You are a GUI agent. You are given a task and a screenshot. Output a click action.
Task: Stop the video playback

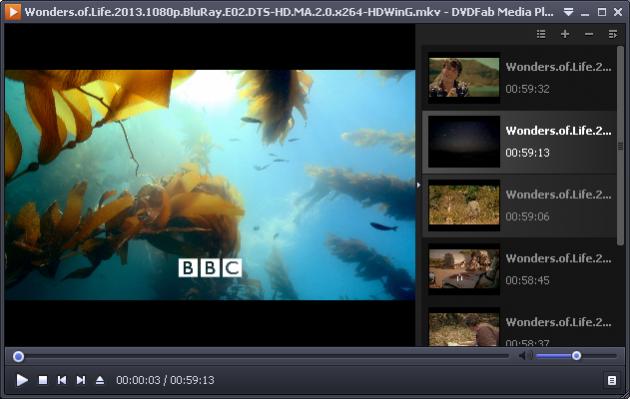pos(43,380)
